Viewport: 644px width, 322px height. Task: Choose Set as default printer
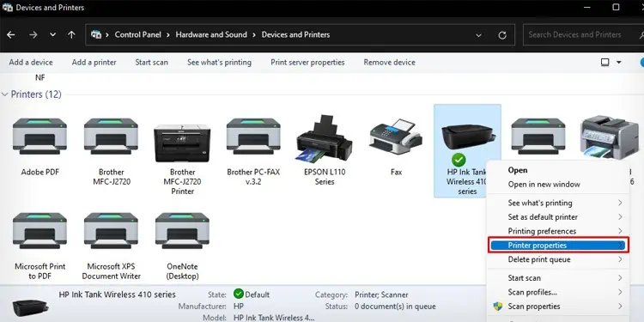pyautogui.click(x=543, y=217)
